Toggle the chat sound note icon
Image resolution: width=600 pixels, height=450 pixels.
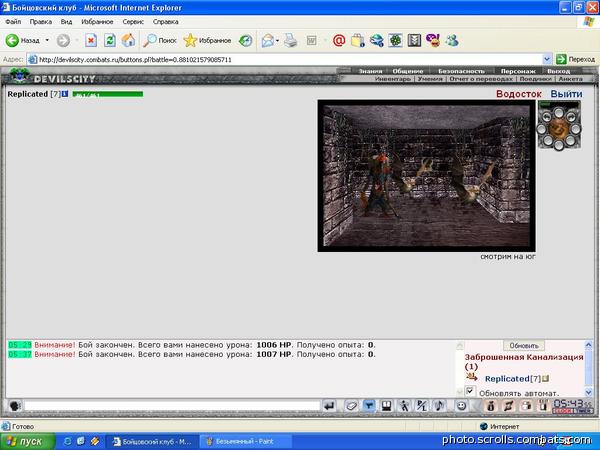pos(439,406)
